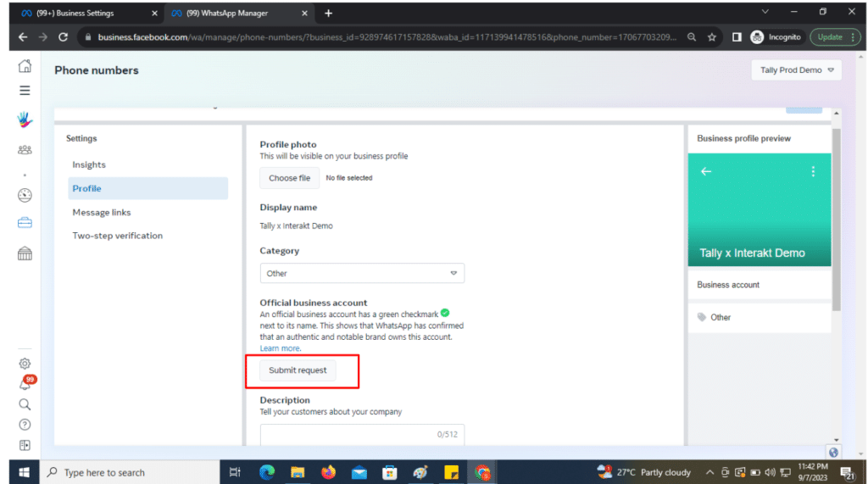The height and width of the screenshot is (484, 868).
Task: Click the page vertical scrollbar thumb
Action: (x=836, y=220)
